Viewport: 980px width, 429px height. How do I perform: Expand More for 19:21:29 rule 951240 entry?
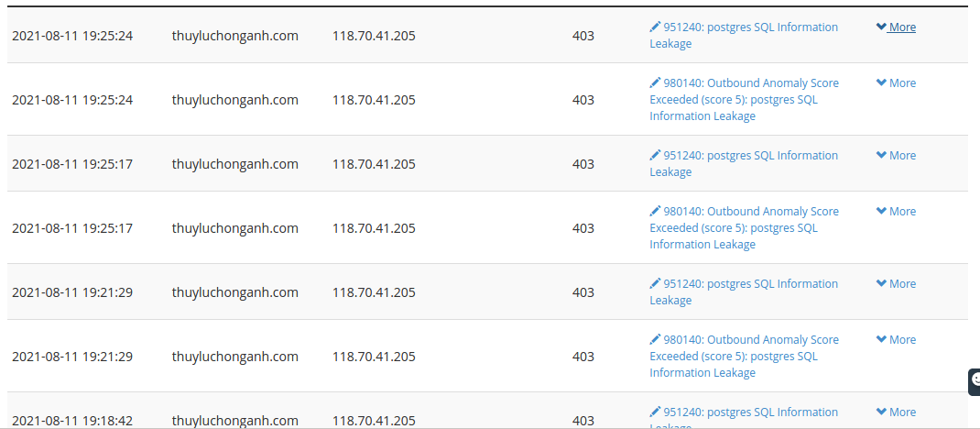pos(896,283)
